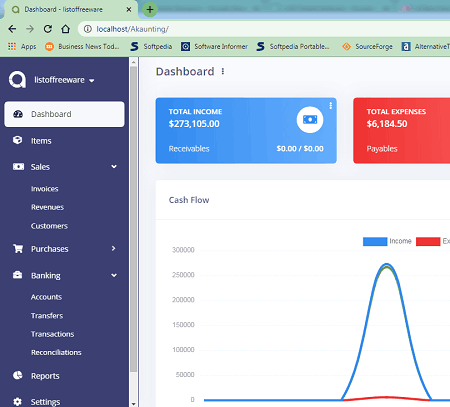Click the sidebar vertical scrollbar thumb
Screen dimensions: 450x407
point(133,219)
